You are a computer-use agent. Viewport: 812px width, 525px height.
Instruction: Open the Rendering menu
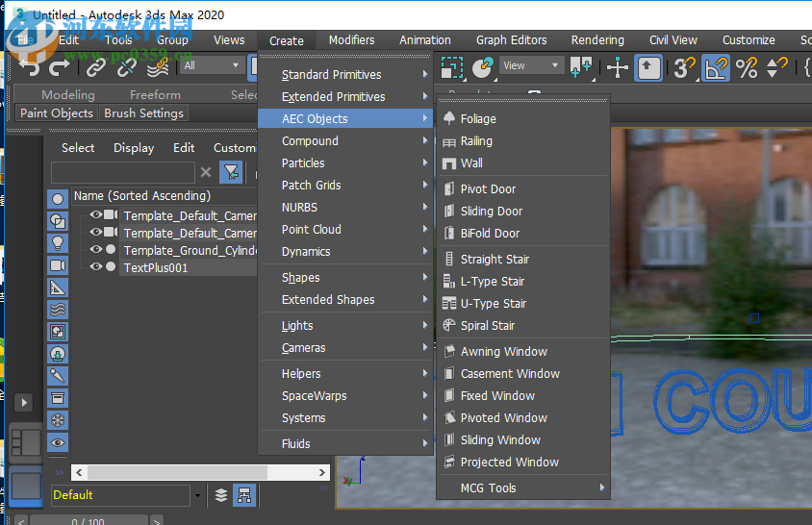pyautogui.click(x=597, y=39)
